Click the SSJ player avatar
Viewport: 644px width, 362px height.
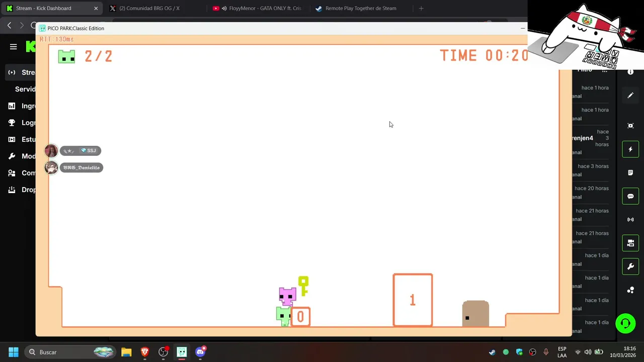tap(51, 151)
